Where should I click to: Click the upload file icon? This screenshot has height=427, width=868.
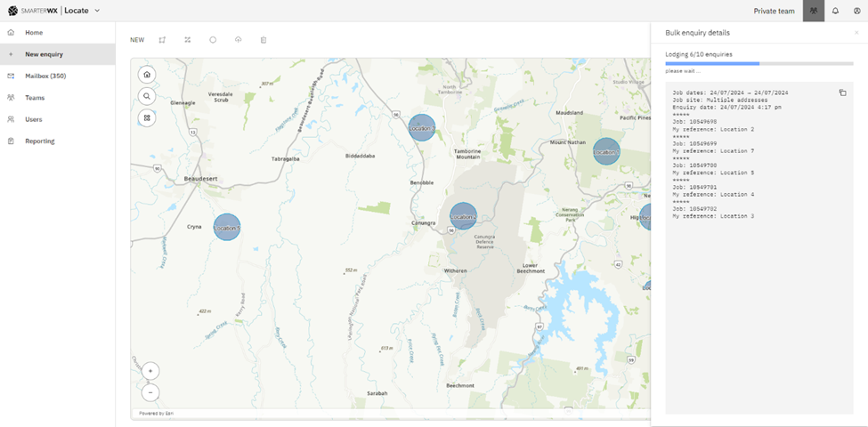pyautogui.click(x=239, y=40)
